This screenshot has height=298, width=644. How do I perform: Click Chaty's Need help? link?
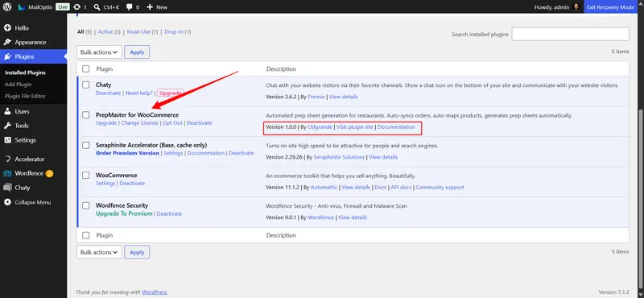tap(138, 93)
